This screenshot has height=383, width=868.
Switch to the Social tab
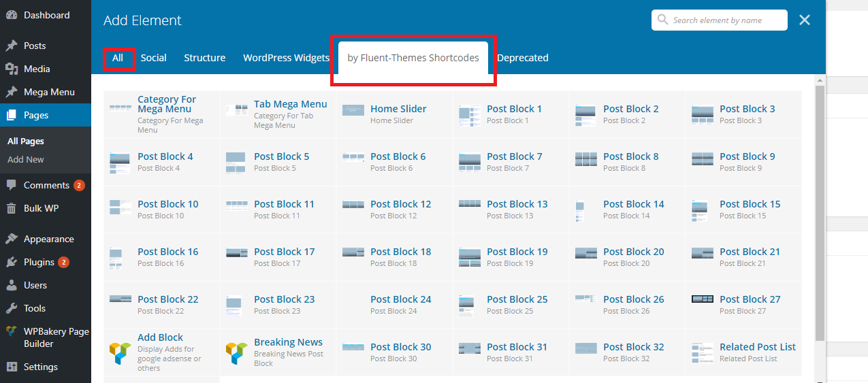point(153,58)
